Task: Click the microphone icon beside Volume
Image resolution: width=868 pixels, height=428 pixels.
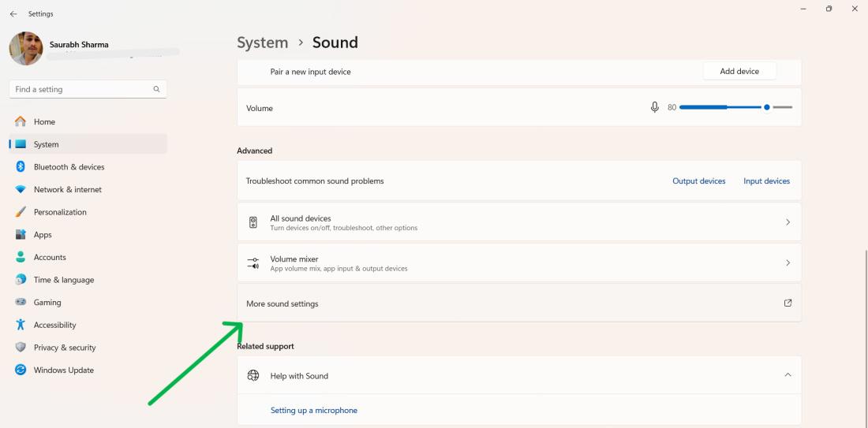Action: 654,107
